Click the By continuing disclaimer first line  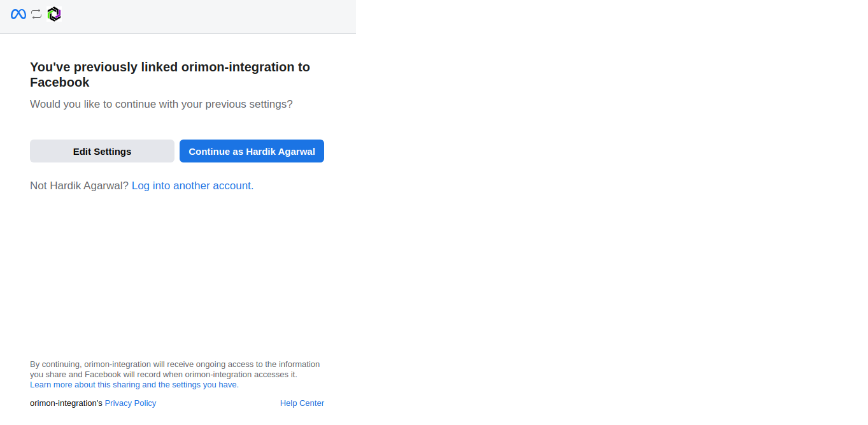(x=174, y=364)
